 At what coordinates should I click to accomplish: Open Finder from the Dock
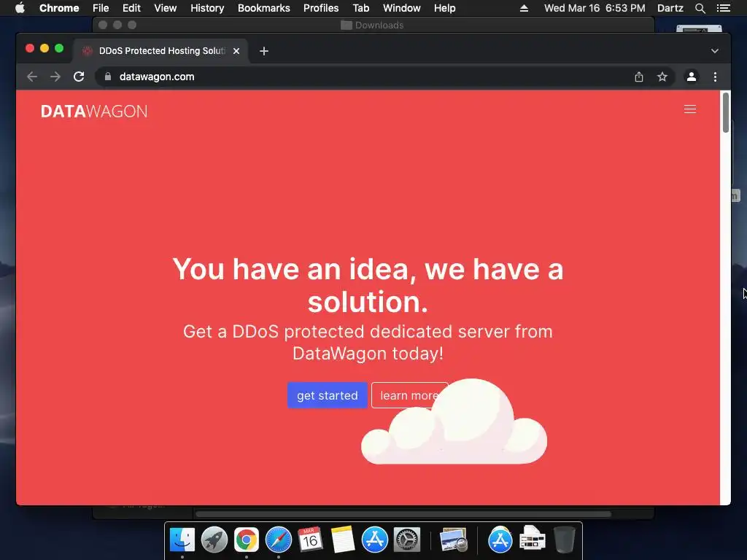(x=182, y=540)
